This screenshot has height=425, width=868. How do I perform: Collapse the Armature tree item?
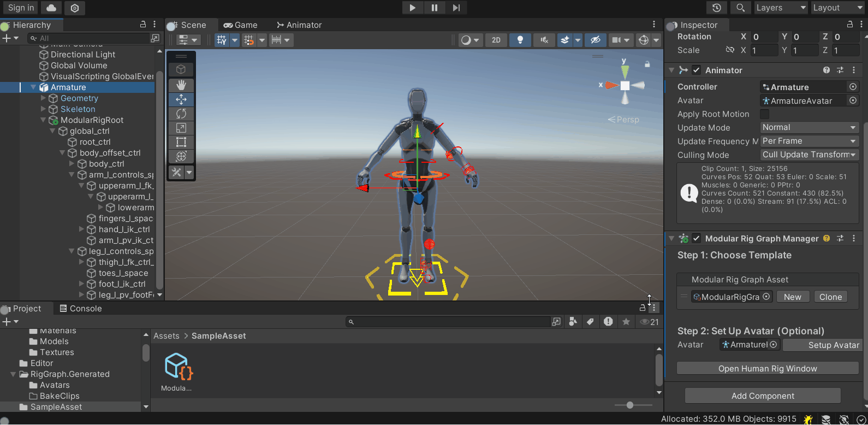pyautogui.click(x=33, y=87)
